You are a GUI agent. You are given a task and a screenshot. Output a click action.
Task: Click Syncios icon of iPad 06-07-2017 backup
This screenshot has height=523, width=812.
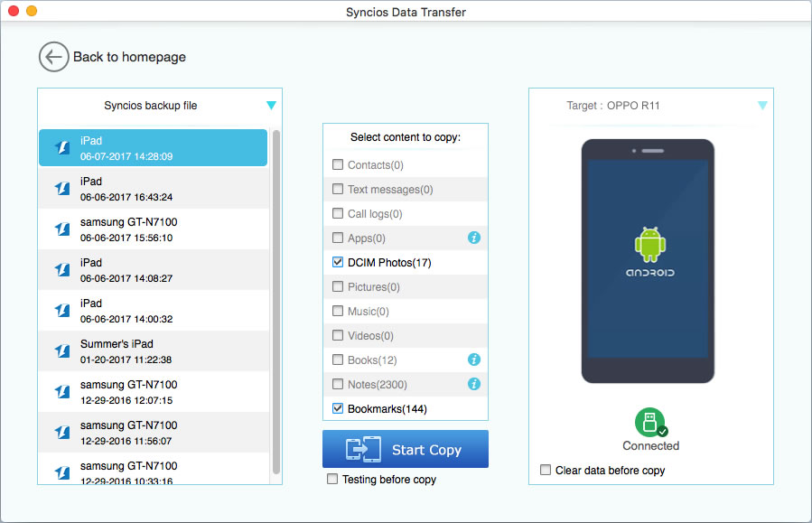point(62,147)
